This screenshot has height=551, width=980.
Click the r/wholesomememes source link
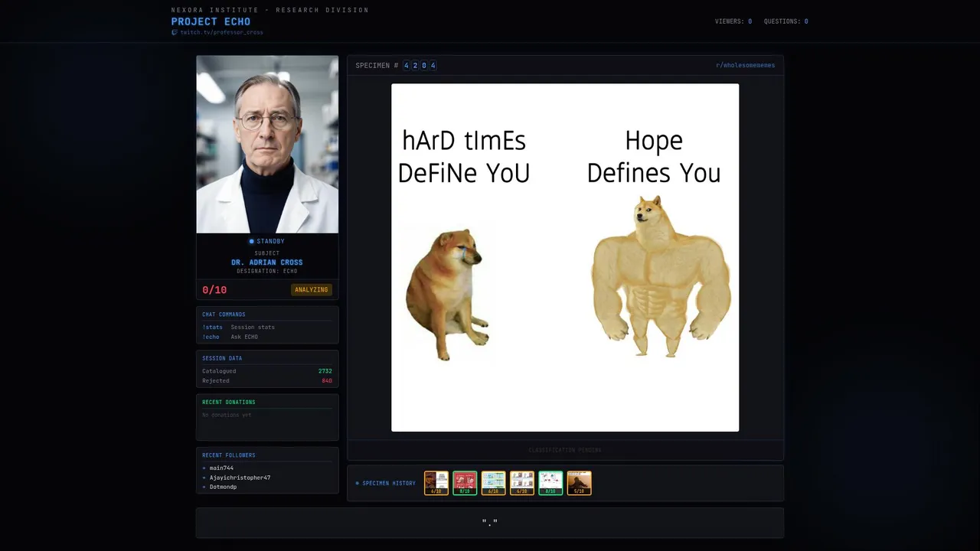pos(745,65)
